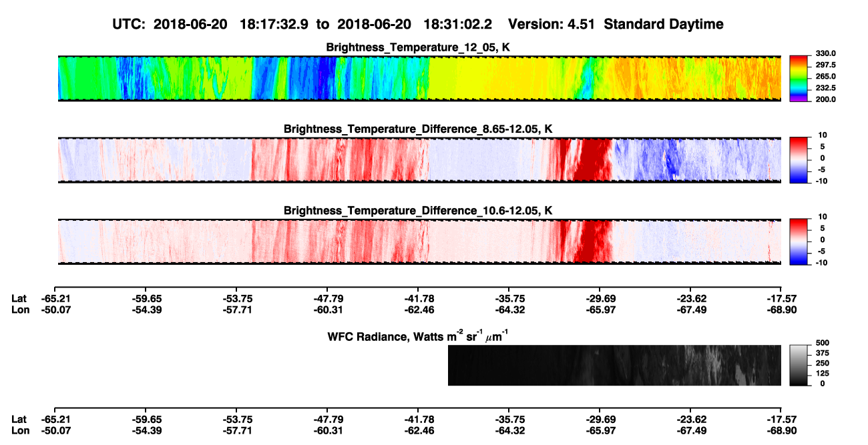Click longitude -54.39 on the axis under the 10.6-12.05 panel
This screenshot has height=445, width=868.
point(146,310)
